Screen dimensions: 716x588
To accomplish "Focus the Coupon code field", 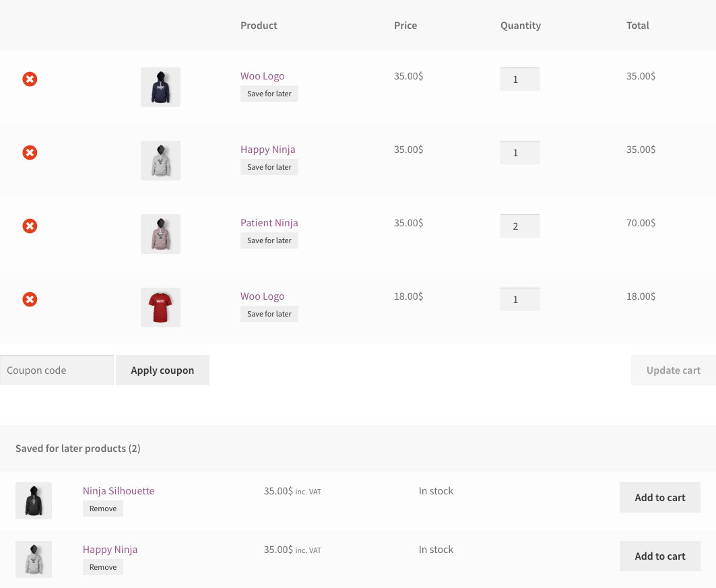I will click(x=57, y=370).
